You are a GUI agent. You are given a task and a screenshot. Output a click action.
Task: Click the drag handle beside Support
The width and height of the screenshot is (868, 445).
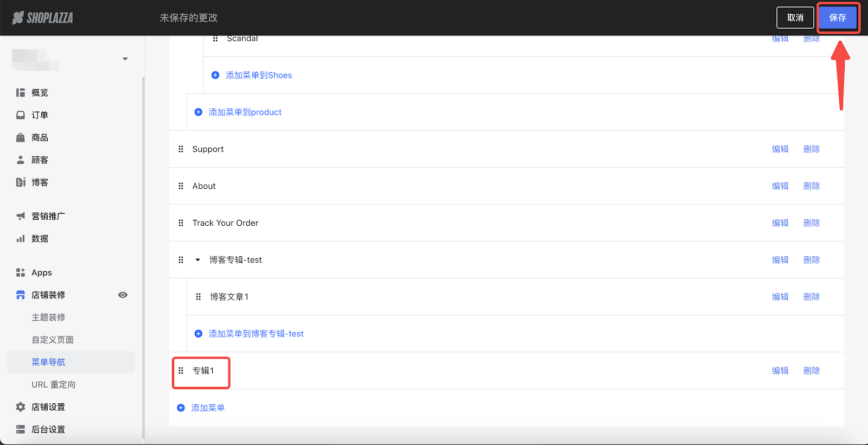tap(181, 149)
